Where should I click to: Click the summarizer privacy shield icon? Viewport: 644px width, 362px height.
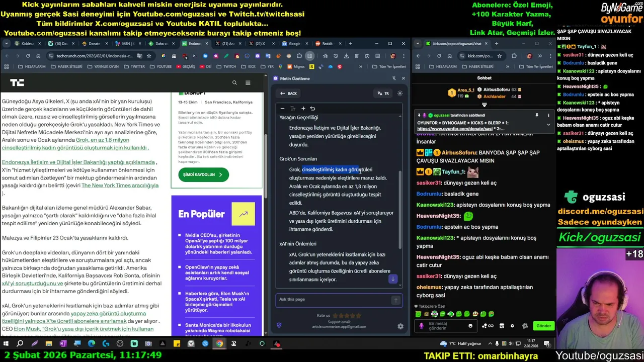coord(279,325)
